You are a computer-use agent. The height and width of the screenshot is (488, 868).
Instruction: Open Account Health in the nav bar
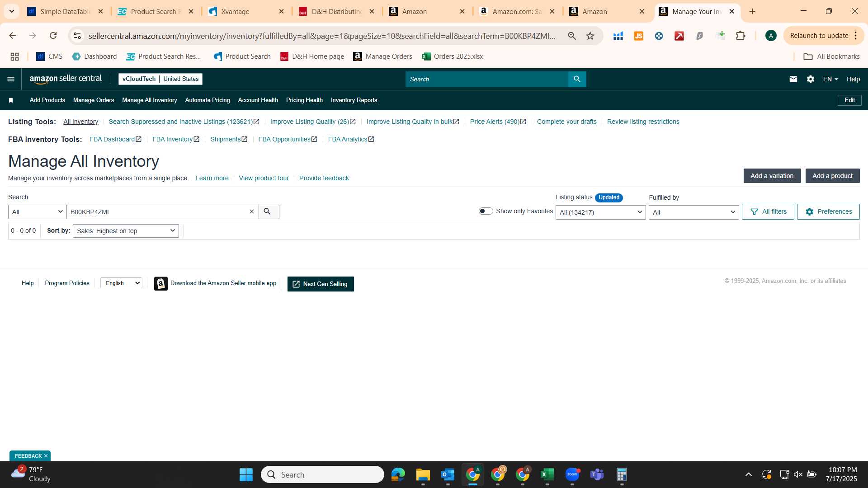tap(258, 100)
